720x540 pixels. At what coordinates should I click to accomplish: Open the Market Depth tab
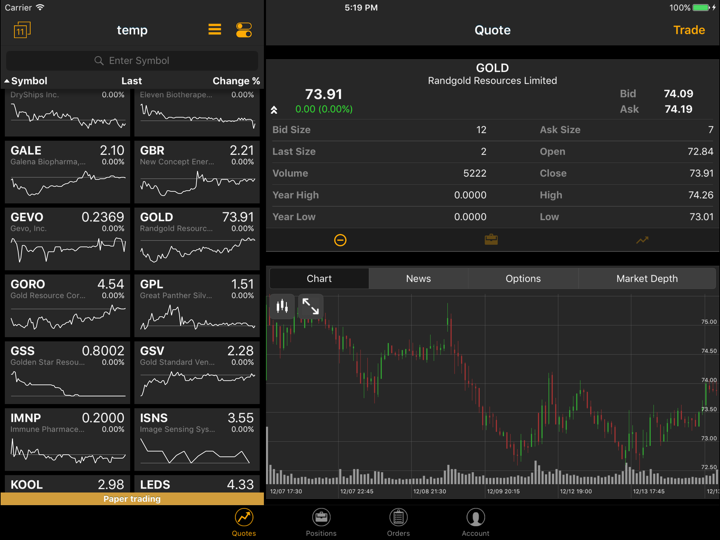(646, 279)
